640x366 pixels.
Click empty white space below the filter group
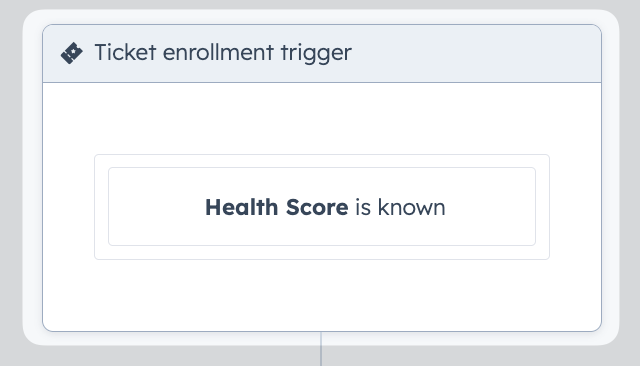(x=322, y=295)
